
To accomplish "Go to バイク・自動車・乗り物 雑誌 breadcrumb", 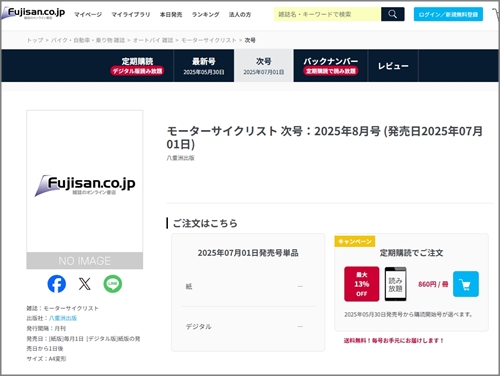I will (88, 40).
